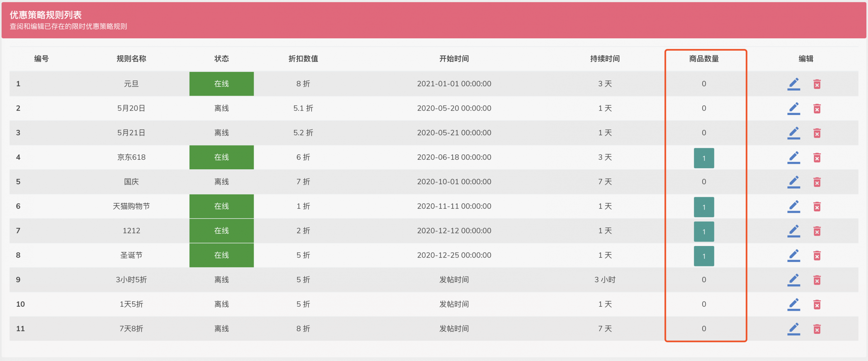Image resolution: width=868 pixels, height=361 pixels.
Task: Edit the 圣诞节 rule
Action: pyautogui.click(x=793, y=255)
